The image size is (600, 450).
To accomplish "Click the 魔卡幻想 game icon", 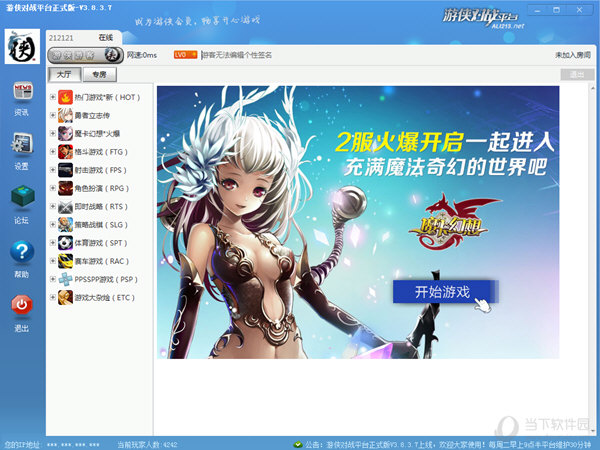I will click(65, 134).
